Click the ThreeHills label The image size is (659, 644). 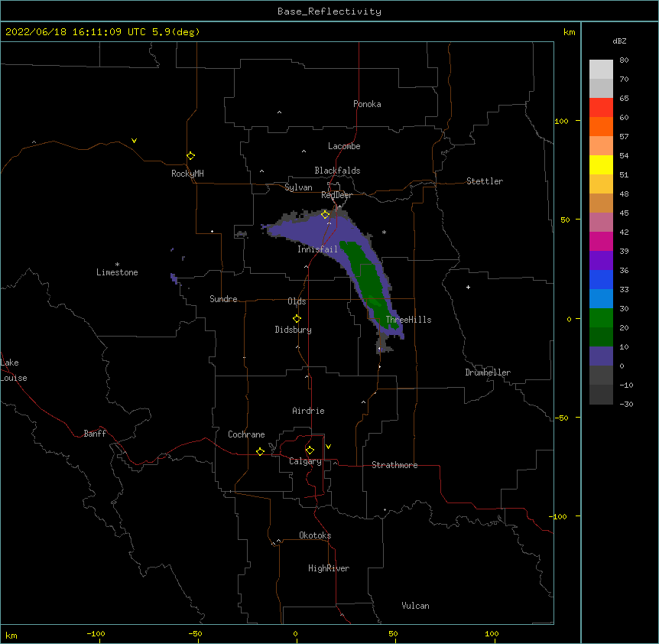point(408,320)
